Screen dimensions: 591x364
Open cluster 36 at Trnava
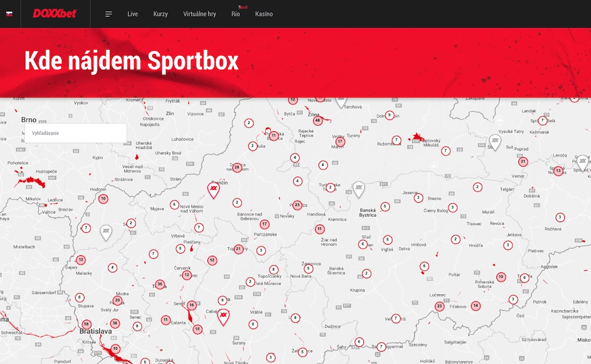click(x=160, y=284)
